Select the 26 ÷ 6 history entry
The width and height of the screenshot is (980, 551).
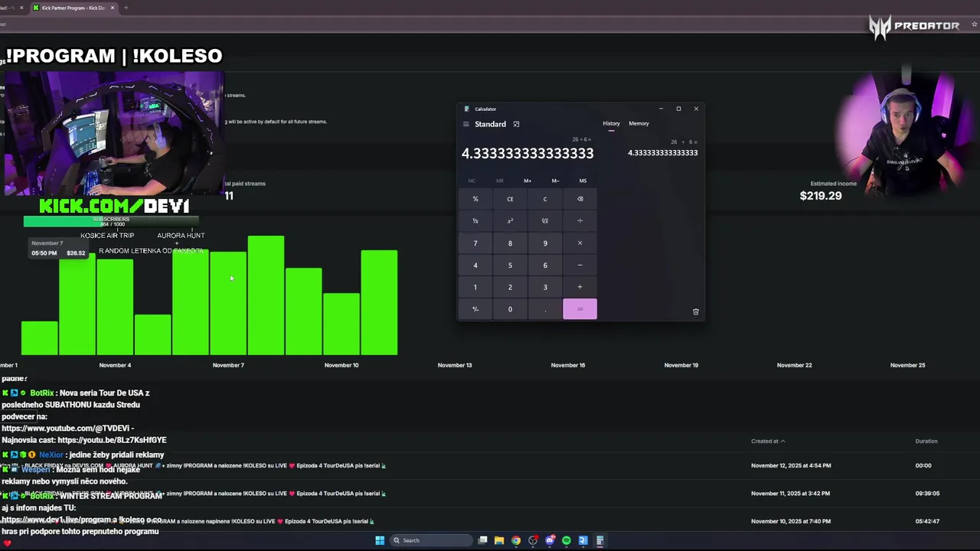662,148
